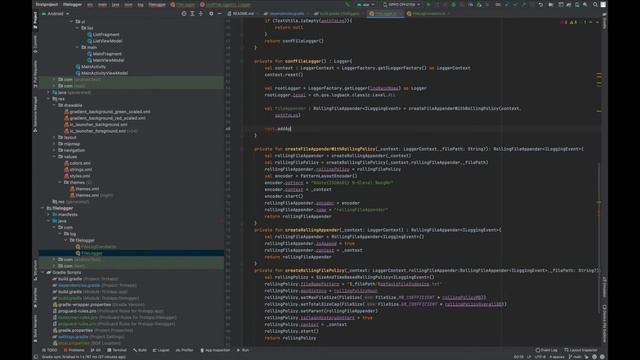Open the App Inspection tool window
Viewport: 640px width, 360px height.
point(215,350)
